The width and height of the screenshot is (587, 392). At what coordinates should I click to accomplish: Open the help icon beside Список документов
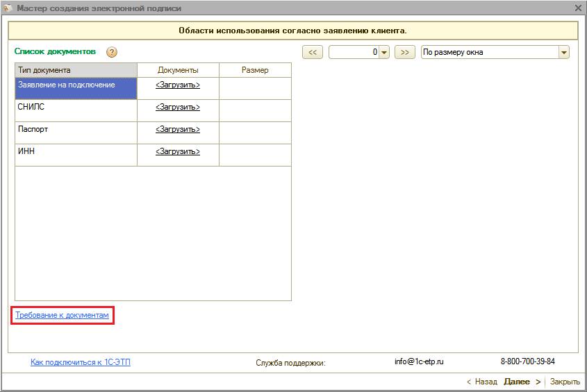click(x=112, y=52)
